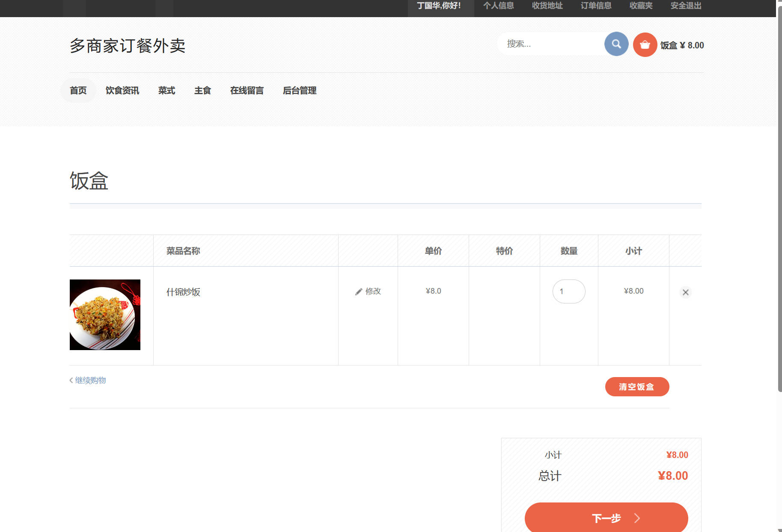Screen dimensions: 782x532
Task: Click the 继续购物 link
Action: pyautogui.click(x=90, y=380)
